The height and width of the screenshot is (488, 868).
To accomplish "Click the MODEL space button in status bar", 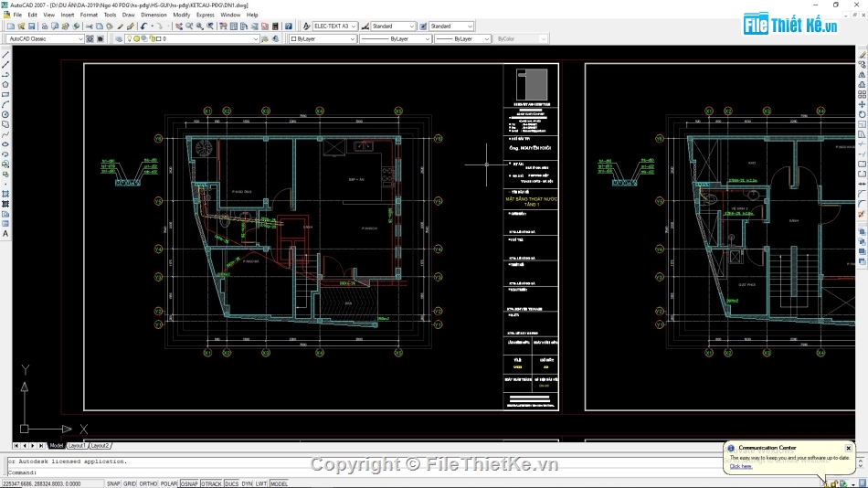I will click(279, 483).
